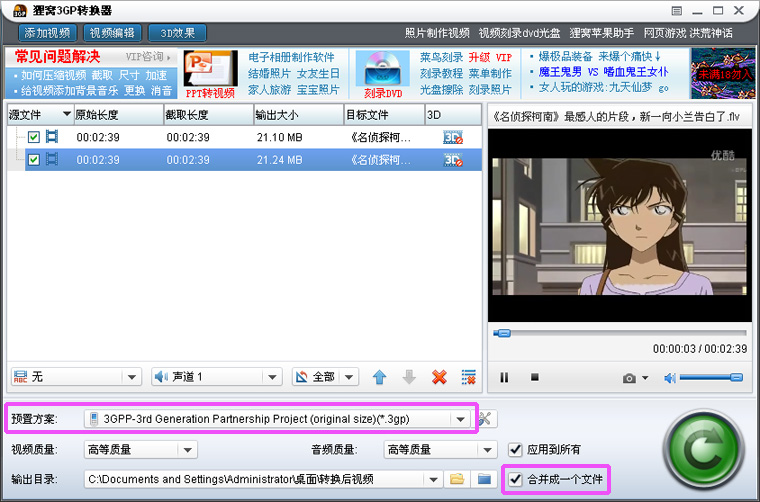The image size is (760, 502).
Task: Click the 源文件 column sort arrow
Action: click(x=67, y=114)
